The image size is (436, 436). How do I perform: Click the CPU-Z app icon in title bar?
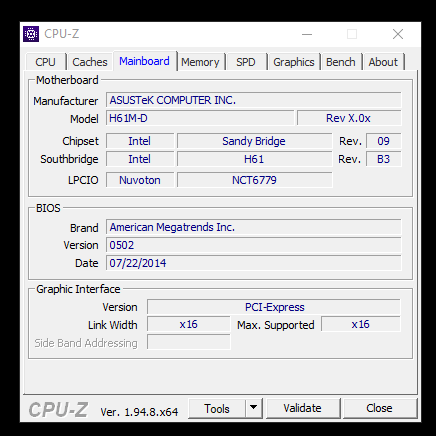[31, 34]
